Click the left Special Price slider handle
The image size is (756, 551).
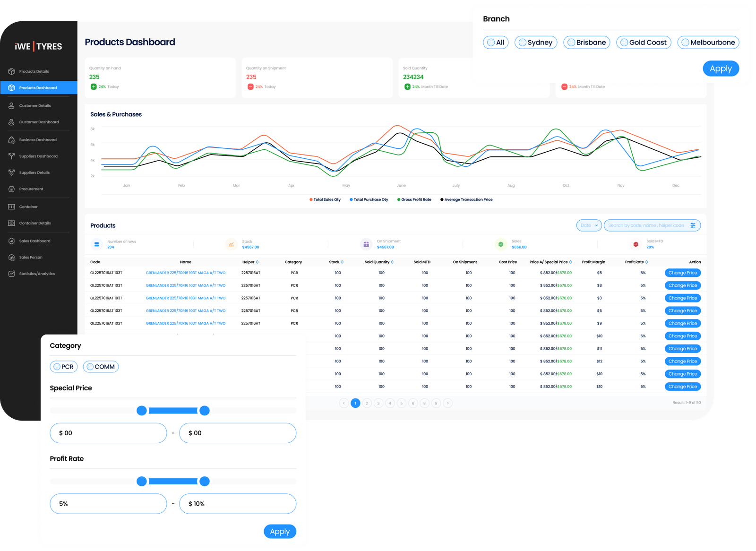(x=142, y=411)
